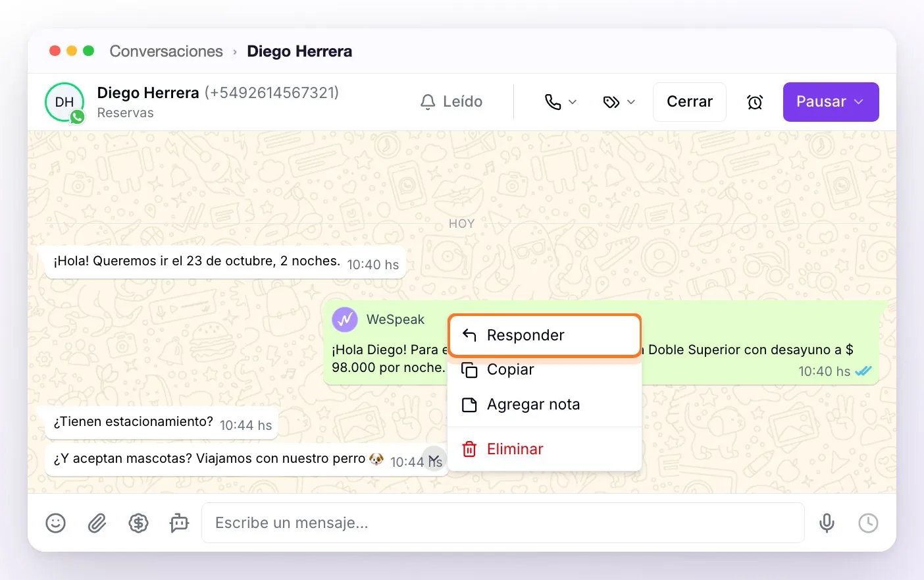This screenshot has width=924, height=580.
Task: Click the Diego Herrera contact name header
Action: pos(148,93)
